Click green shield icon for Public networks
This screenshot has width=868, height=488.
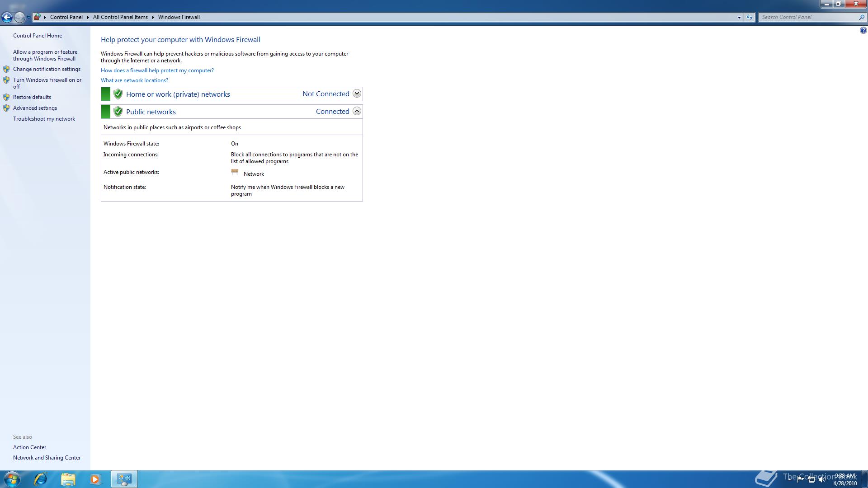tap(118, 112)
